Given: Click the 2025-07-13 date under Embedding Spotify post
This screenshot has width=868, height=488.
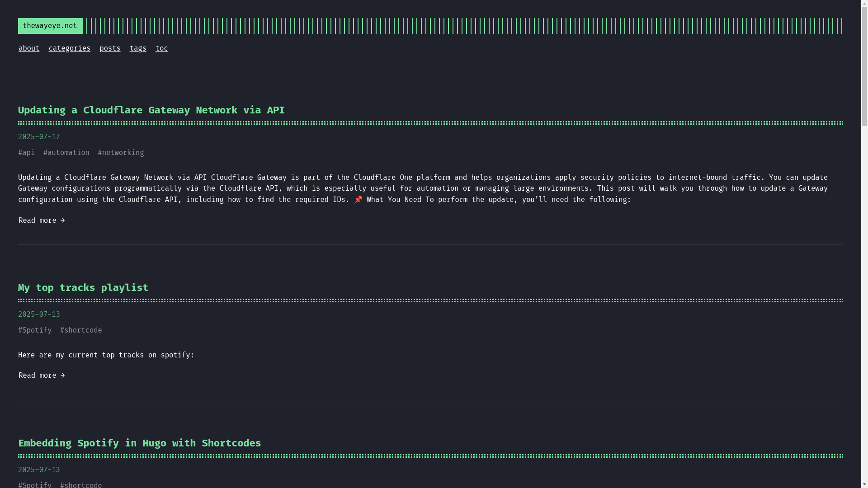Looking at the screenshot, I should (x=39, y=470).
